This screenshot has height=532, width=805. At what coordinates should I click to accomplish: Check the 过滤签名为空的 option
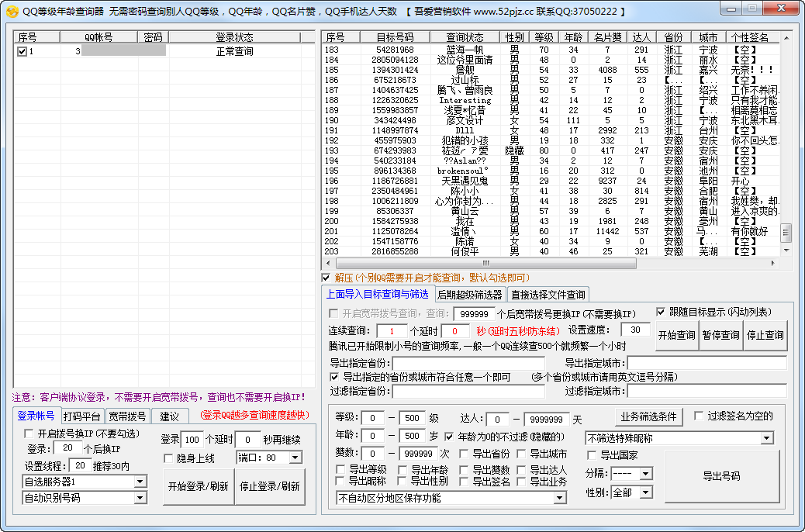(698, 416)
